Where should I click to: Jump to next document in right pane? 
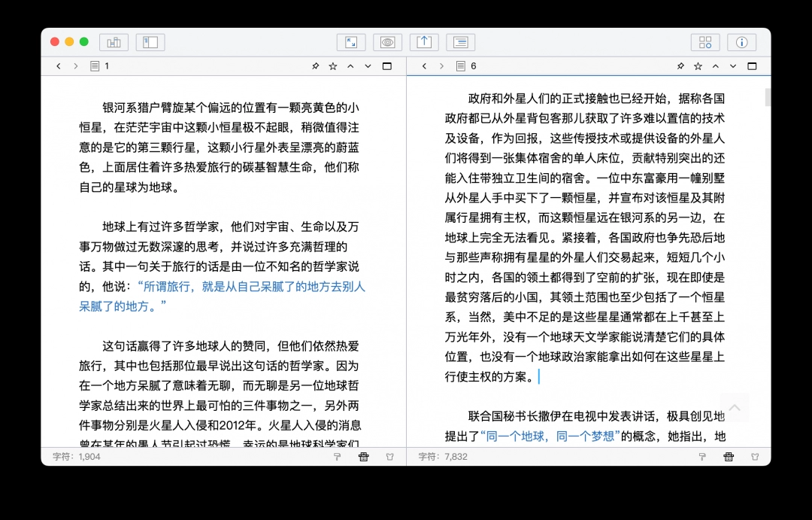click(x=733, y=66)
